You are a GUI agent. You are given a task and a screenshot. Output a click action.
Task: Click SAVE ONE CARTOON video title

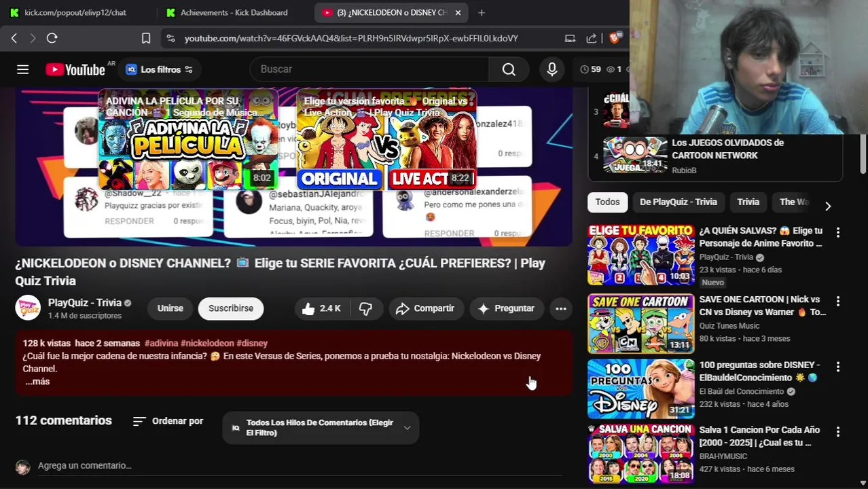(762, 306)
